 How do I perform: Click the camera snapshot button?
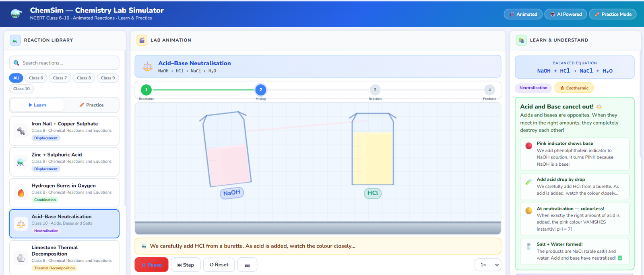[247, 265]
